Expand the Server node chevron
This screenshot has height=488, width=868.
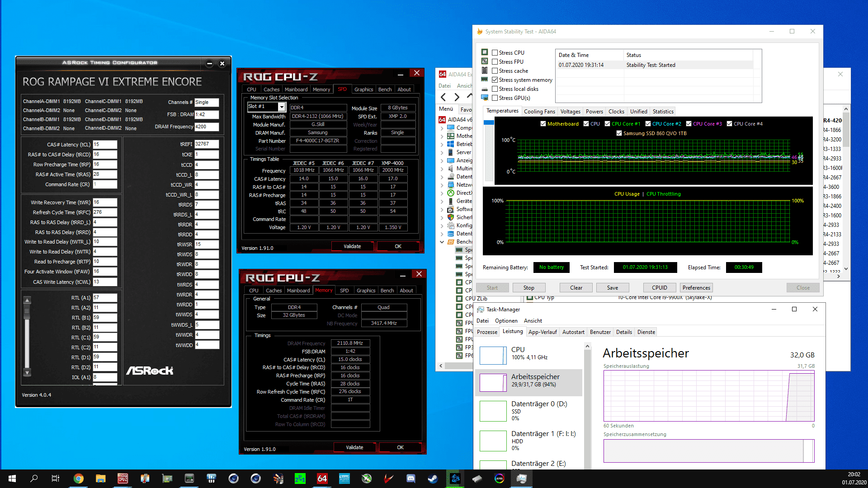click(x=442, y=153)
